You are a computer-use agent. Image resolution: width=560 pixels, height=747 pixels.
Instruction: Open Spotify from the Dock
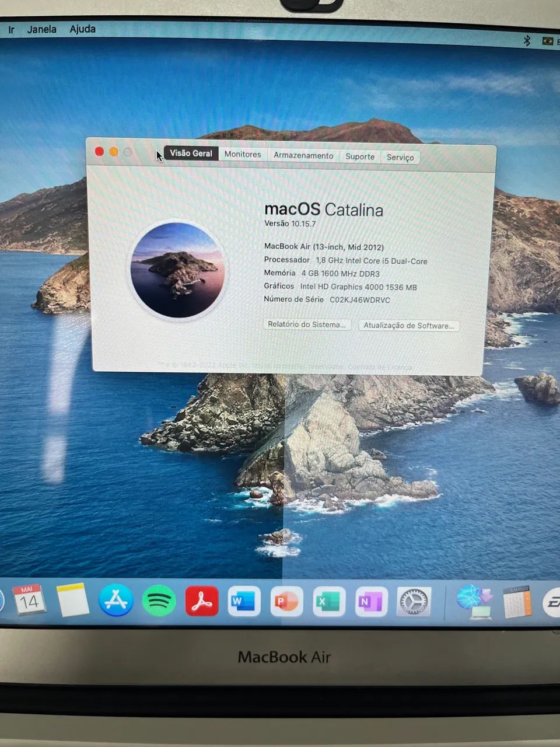(159, 601)
